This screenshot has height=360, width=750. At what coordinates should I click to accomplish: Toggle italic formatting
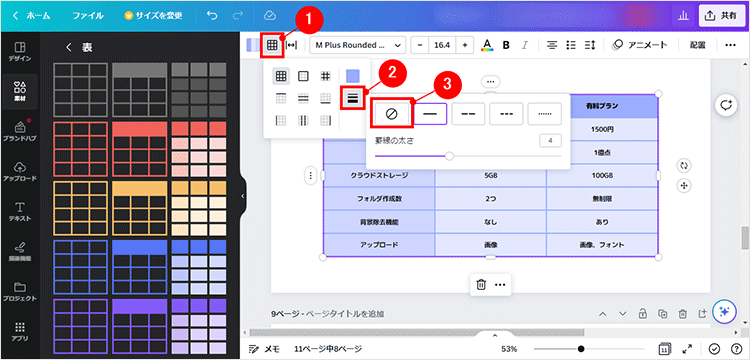[525, 45]
